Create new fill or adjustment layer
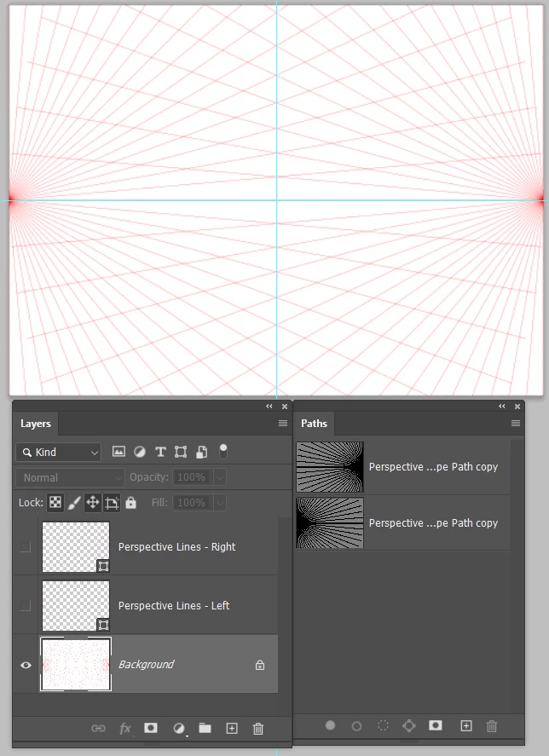This screenshot has height=756, width=549. tap(178, 728)
